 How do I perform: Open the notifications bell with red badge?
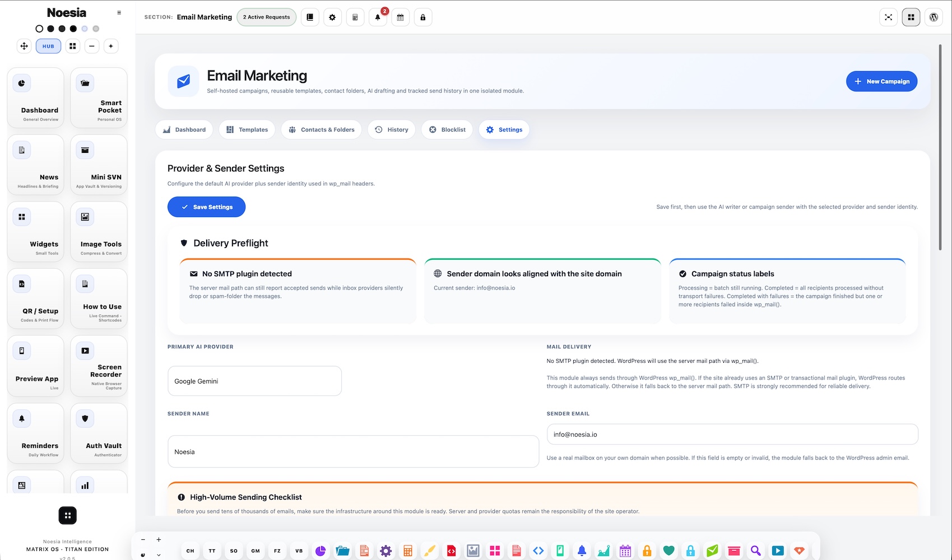coord(378,17)
